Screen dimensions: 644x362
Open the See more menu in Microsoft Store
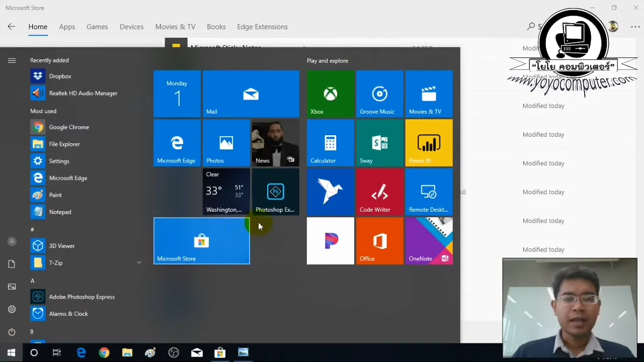pos(635,27)
